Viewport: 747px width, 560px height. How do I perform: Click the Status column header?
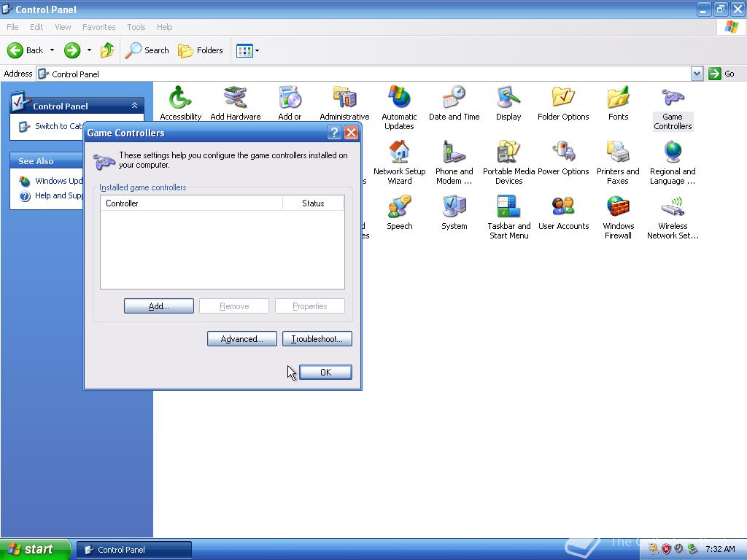[x=313, y=203]
